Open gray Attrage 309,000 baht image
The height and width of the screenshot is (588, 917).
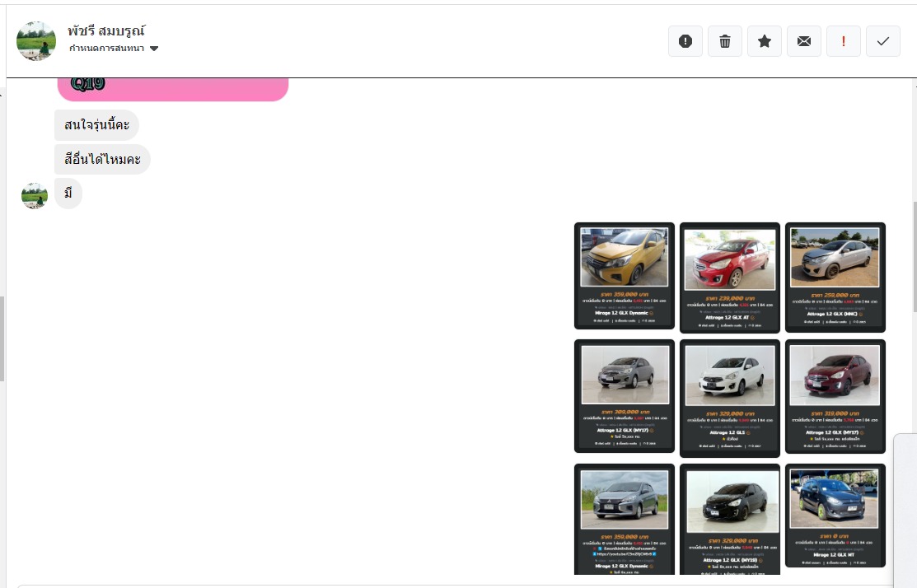625,396
